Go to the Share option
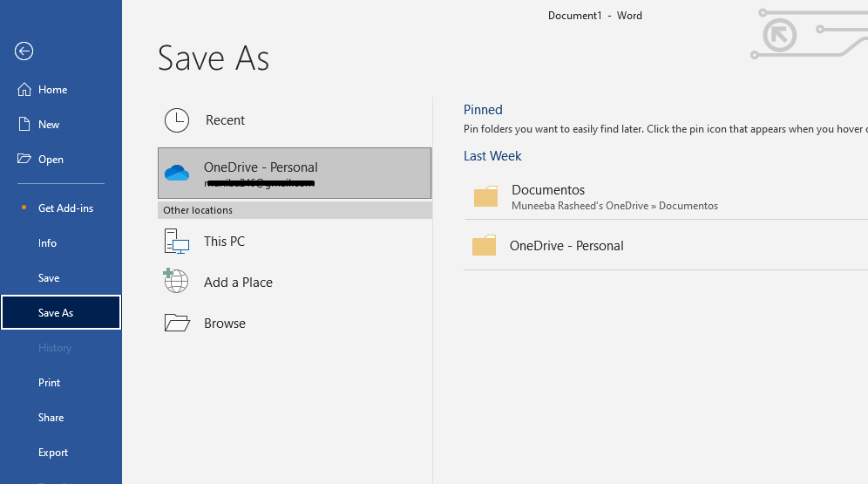 coord(51,418)
